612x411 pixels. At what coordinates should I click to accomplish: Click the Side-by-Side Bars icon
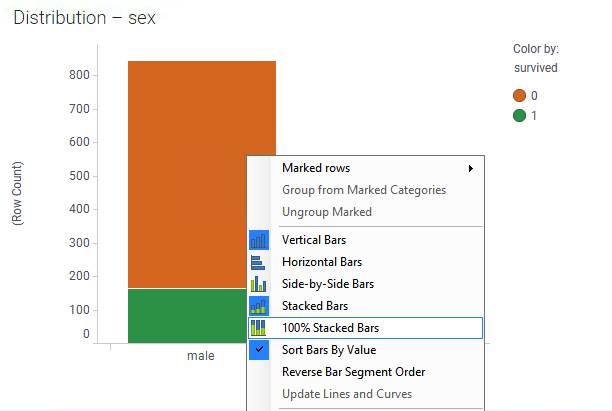point(258,284)
